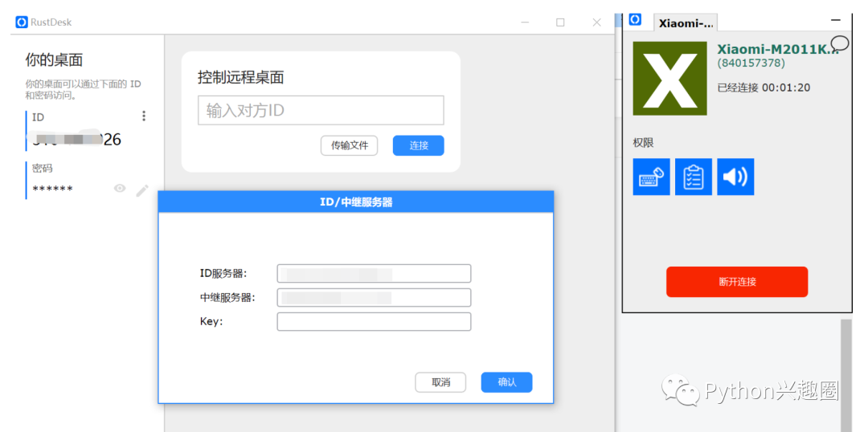Click the device ID (840157378) text
868x432 pixels.
pyautogui.click(x=751, y=63)
